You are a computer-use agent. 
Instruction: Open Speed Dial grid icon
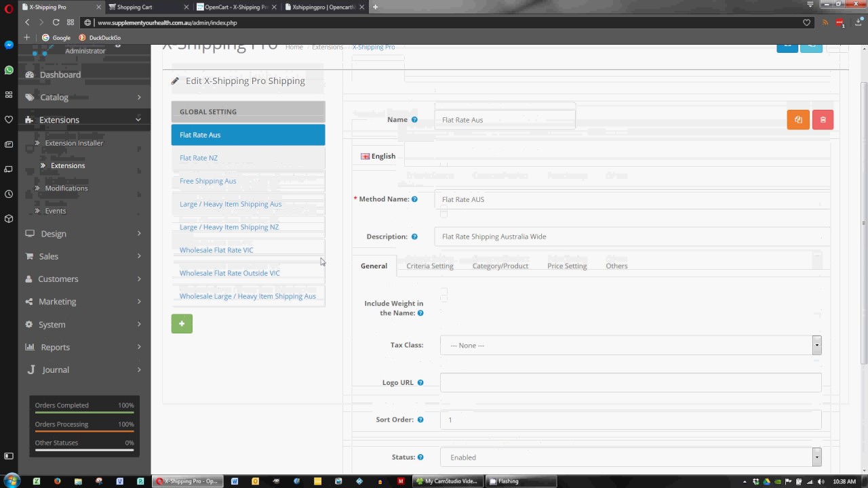(71, 22)
